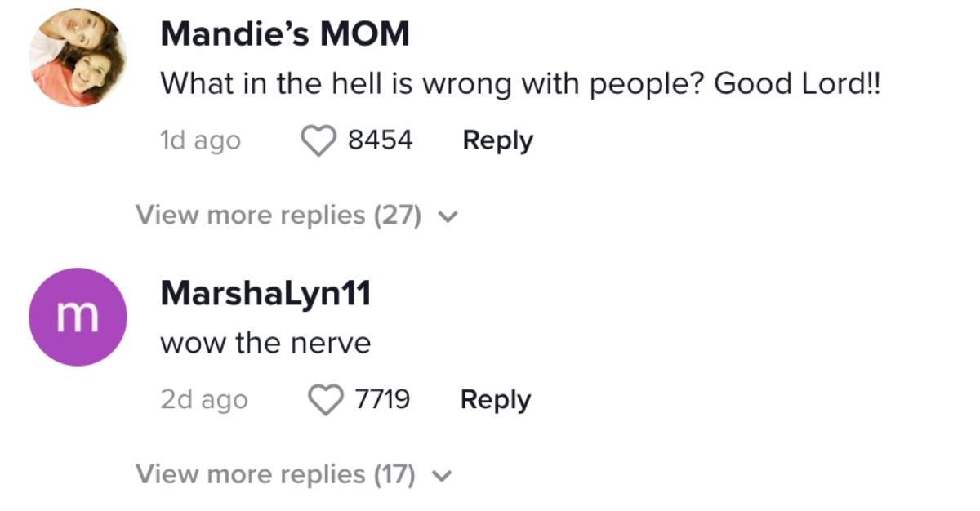
Task: Click the '2d ago' timestamp
Action: (x=203, y=399)
